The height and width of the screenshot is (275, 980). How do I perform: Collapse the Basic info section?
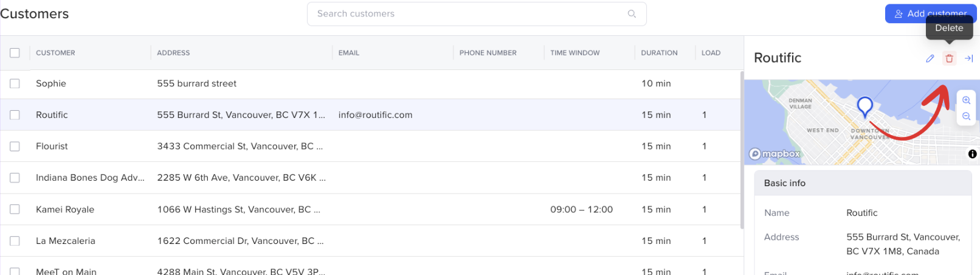tap(863, 183)
